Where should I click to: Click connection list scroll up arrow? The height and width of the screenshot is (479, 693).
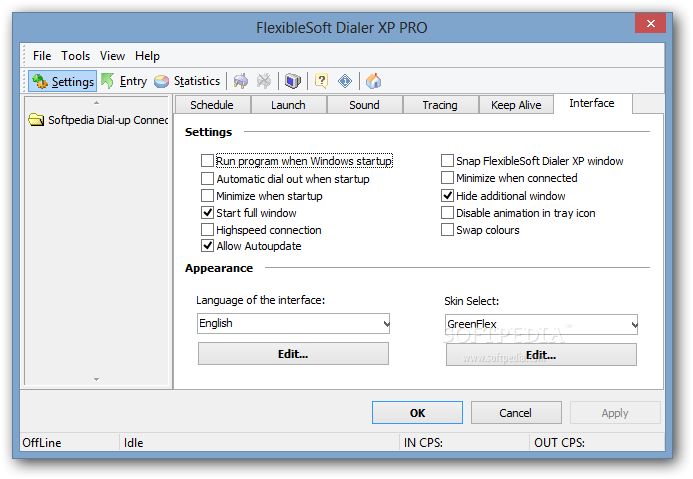tap(96, 103)
